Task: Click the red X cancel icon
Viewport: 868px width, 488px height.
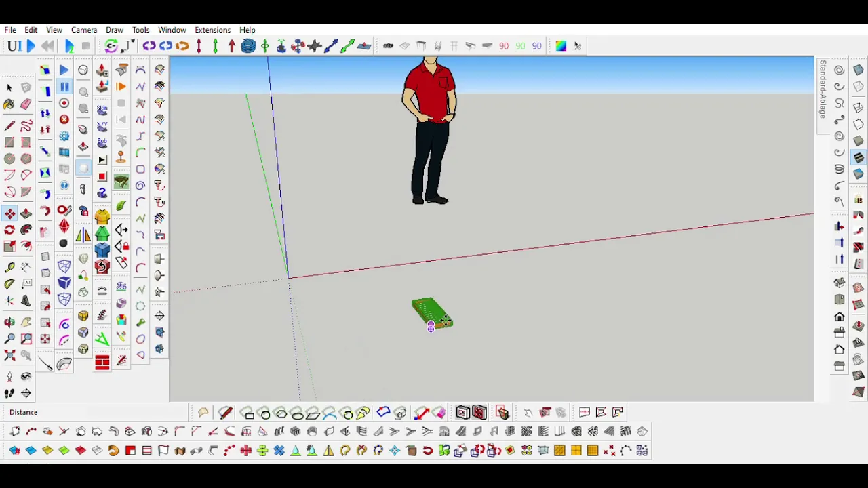Action: click(64, 119)
